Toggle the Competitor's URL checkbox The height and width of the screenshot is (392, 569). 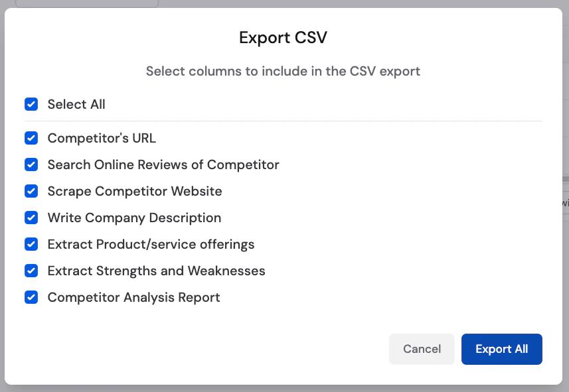(31, 138)
